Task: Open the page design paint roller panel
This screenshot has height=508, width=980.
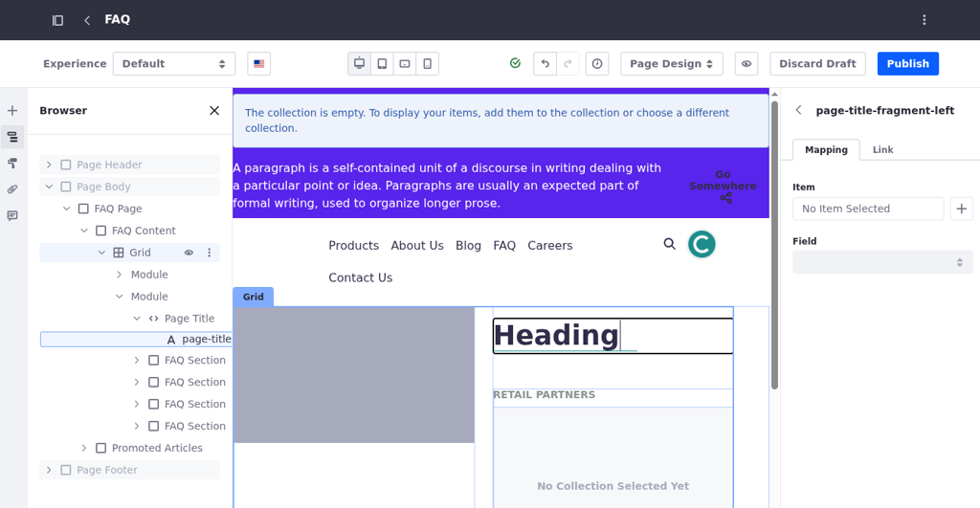Action: 12,163
